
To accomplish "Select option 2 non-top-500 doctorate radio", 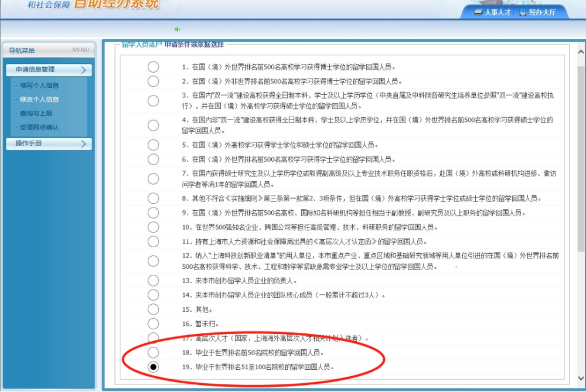I will click(x=153, y=81).
